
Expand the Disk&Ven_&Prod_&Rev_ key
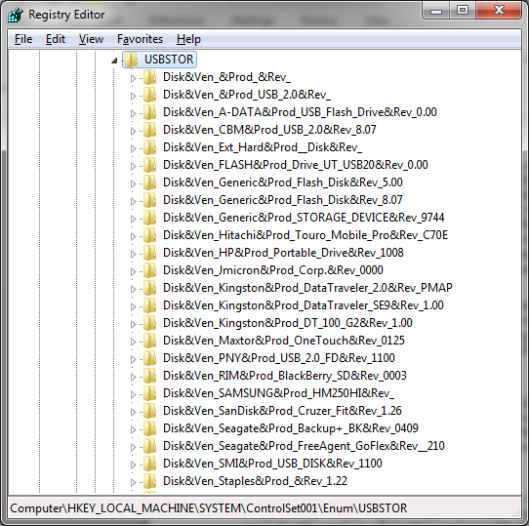tap(133, 78)
